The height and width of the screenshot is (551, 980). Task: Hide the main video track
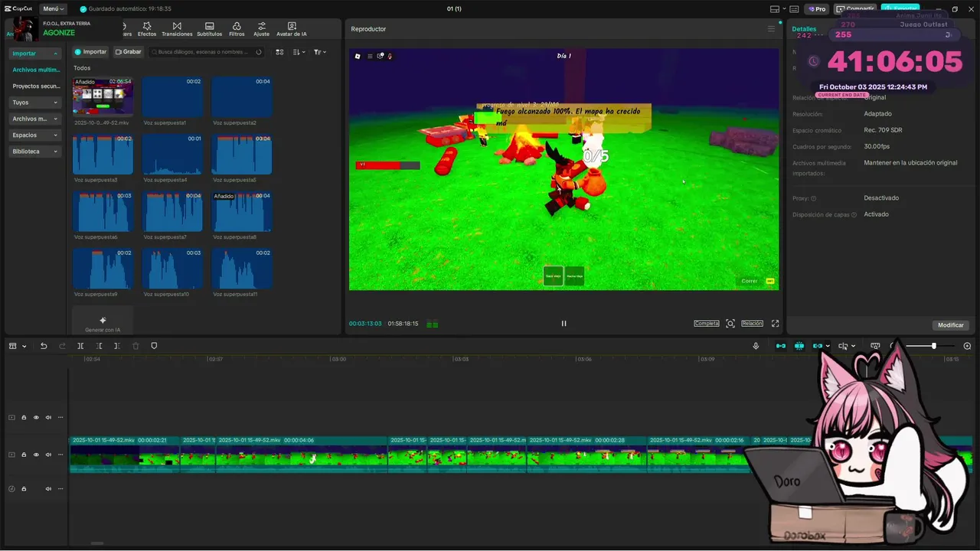pyautogui.click(x=36, y=455)
